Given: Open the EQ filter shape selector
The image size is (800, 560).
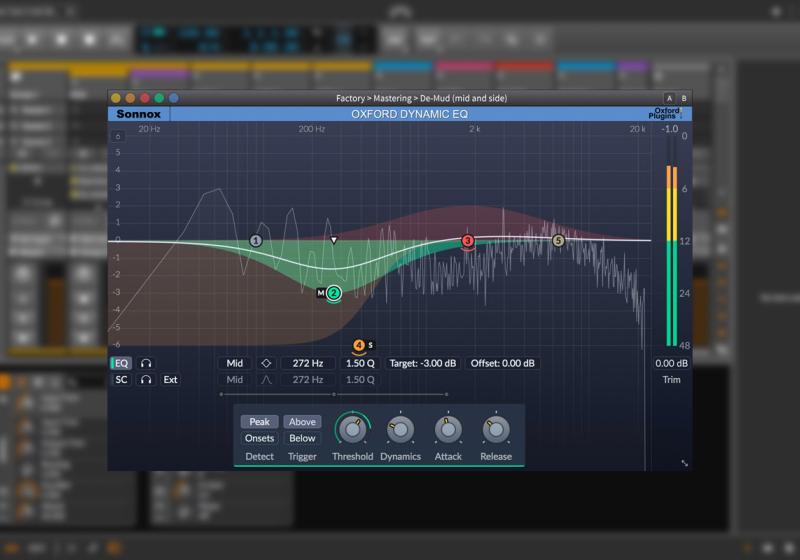Looking at the screenshot, I should click(266, 364).
